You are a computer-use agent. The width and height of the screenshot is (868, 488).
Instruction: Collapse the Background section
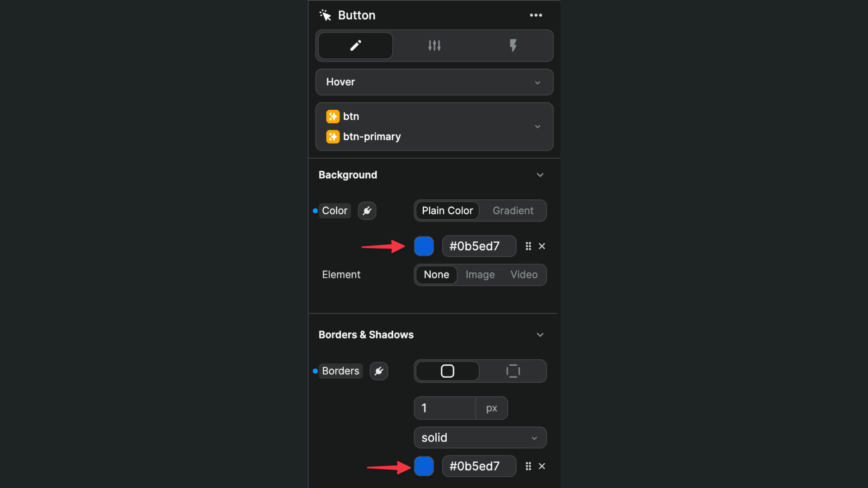tap(540, 175)
